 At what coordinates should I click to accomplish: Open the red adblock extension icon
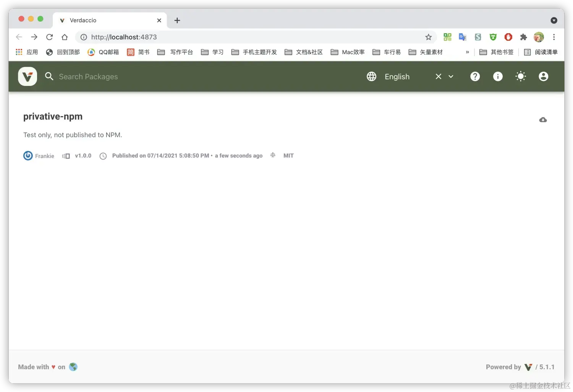[508, 37]
